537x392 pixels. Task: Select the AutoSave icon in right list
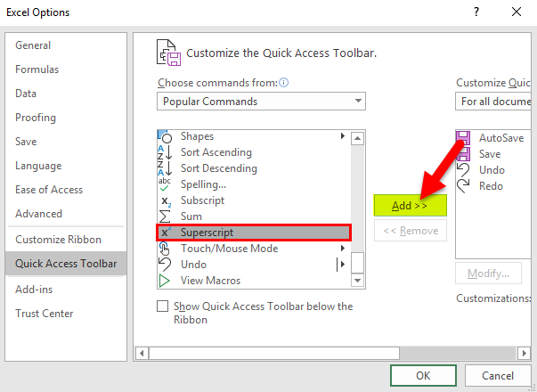click(463, 138)
